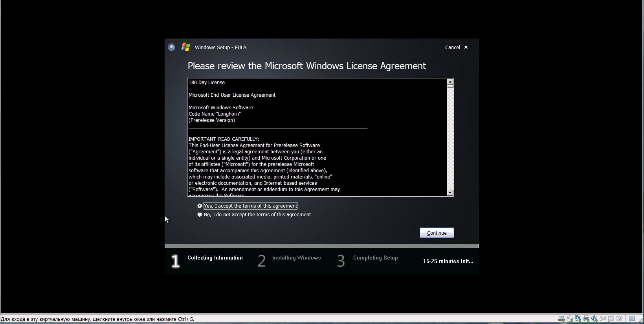Click the CD/DVD drive status icon
The width and height of the screenshot is (644, 324).
(570, 318)
